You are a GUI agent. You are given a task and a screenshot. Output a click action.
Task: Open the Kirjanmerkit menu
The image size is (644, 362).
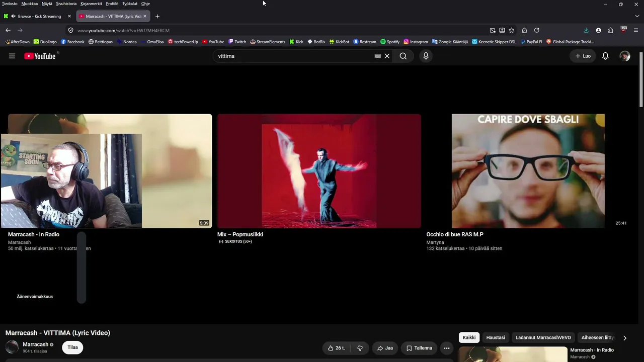(91, 4)
